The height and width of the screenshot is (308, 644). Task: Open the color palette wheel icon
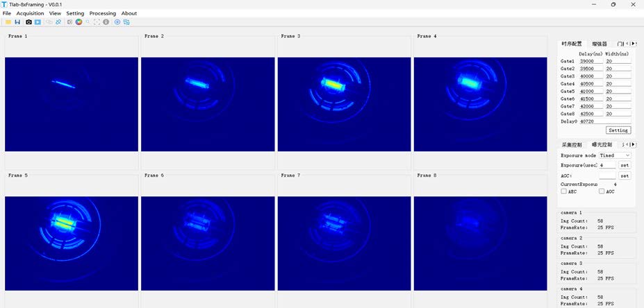[79, 22]
